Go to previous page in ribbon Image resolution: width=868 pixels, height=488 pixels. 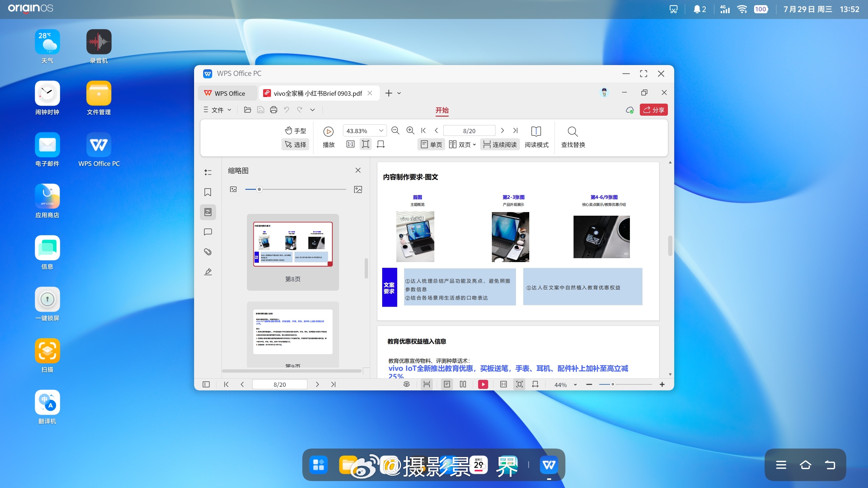[436, 131]
